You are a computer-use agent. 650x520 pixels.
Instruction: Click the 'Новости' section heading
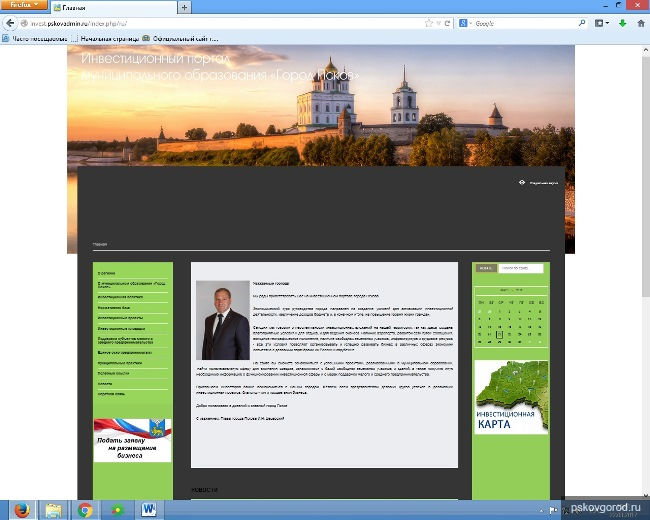point(204,490)
